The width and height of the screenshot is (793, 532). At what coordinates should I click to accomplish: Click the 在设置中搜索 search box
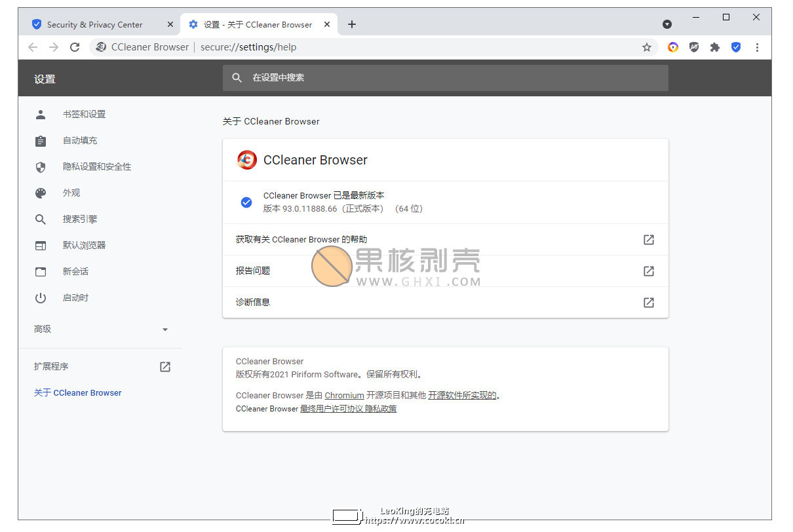[x=446, y=77]
